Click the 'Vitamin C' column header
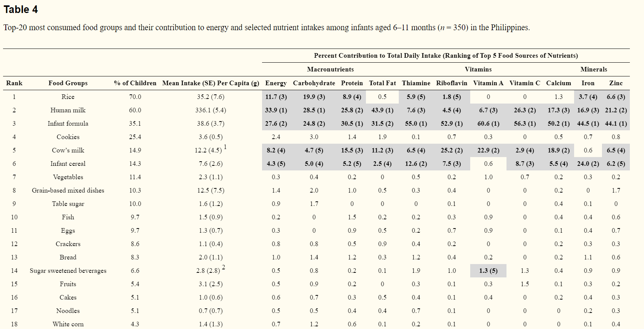This screenshot has width=644, height=329. click(525, 83)
